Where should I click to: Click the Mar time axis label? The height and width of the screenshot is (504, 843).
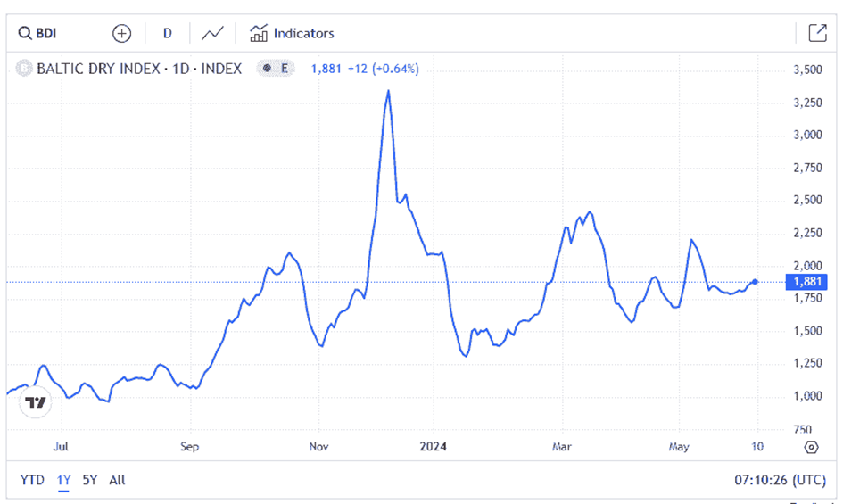(562, 446)
